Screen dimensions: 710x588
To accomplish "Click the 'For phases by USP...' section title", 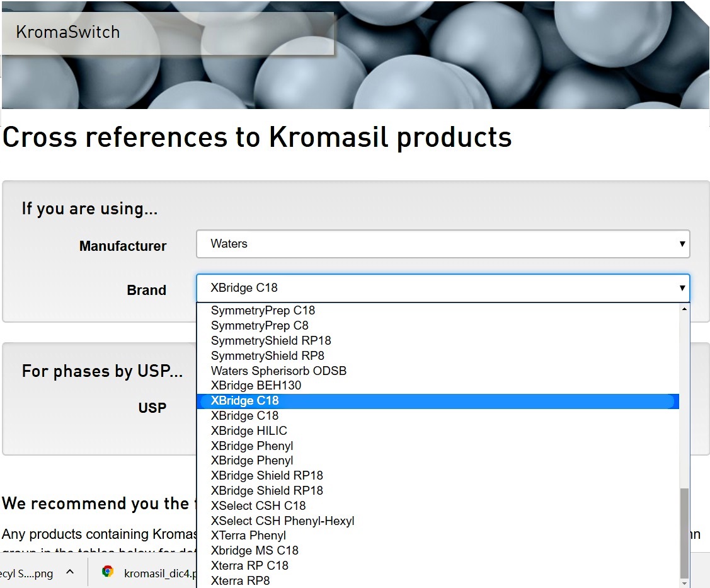I will coord(102,371).
